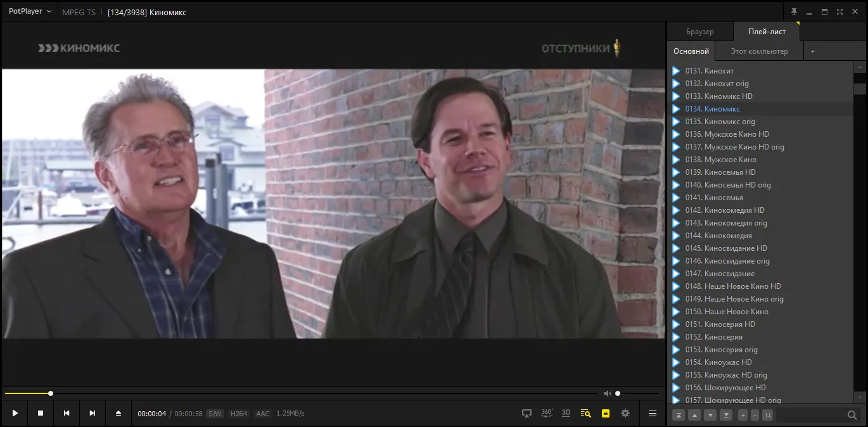Viewport: 868px width, 427px height.
Task: Choose 0136. Мужское Кино HD
Action: [760, 134]
